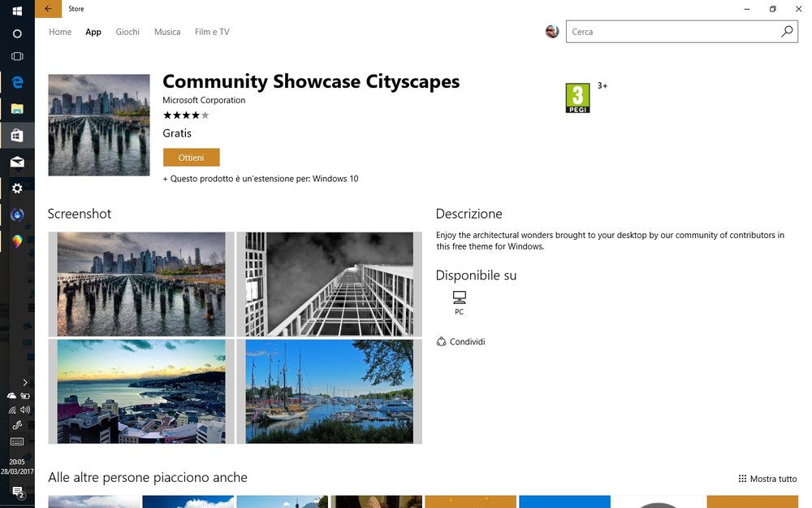812x508 pixels.
Task: Open the OneDrive tray icon
Action: [11, 396]
